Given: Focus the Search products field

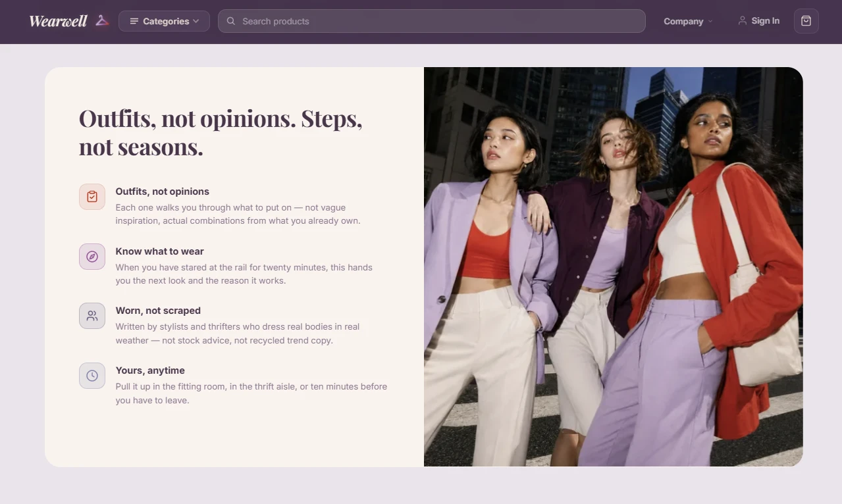Looking at the screenshot, I should [x=431, y=21].
